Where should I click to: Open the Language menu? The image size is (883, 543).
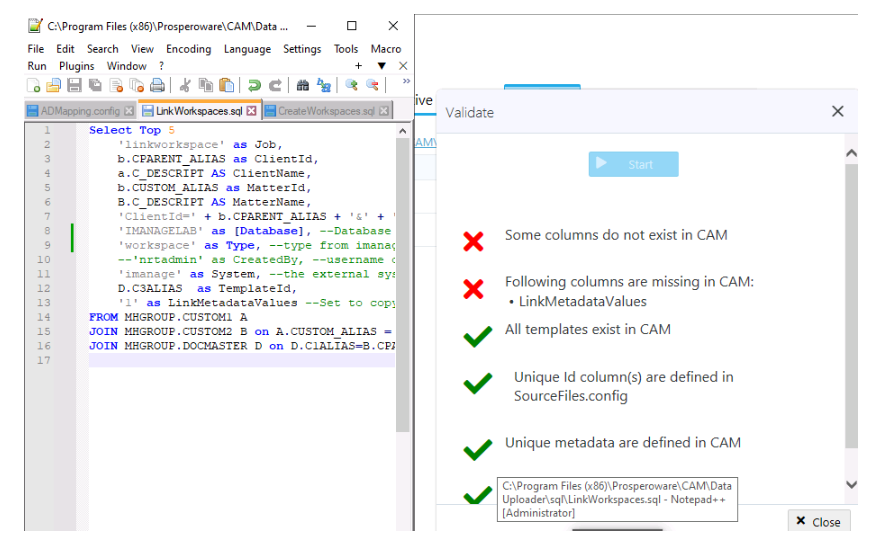click(247, 49)
